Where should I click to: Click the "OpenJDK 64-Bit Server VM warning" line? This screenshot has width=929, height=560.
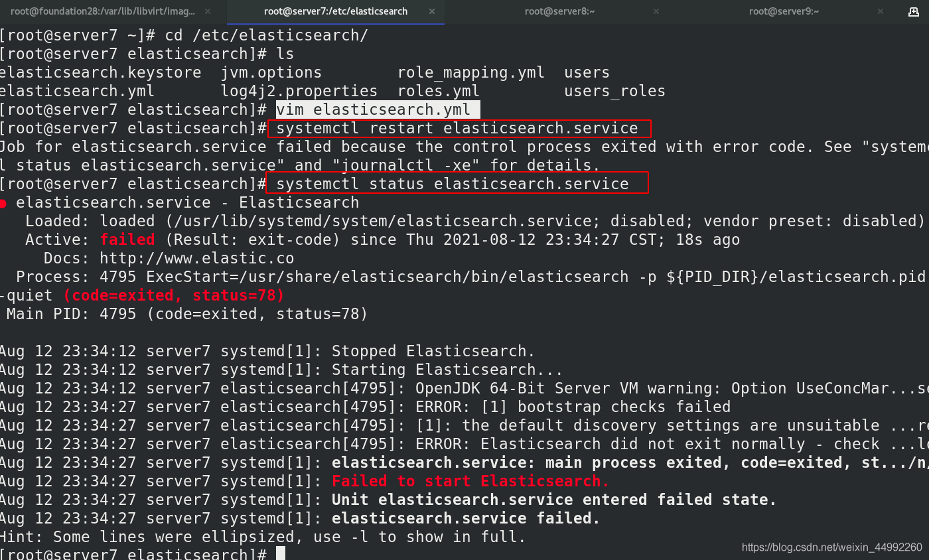464,388
